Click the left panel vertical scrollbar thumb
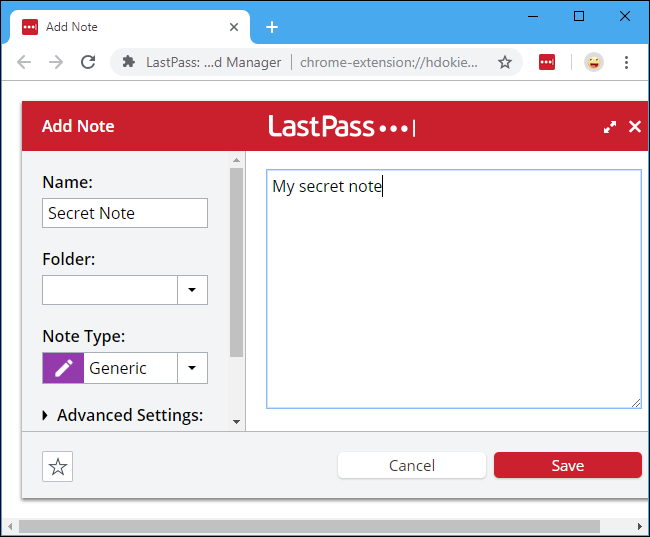Viewport: 650px width, 537px height. pyautogui.click(x=237, y=262)
